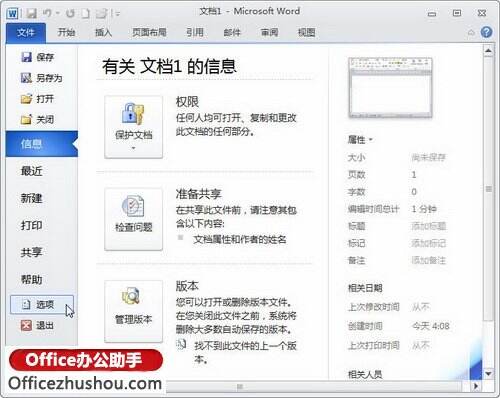This screenshot has height=398, width=500.
Task: Minimize the Word window
Action: (432, 14)
